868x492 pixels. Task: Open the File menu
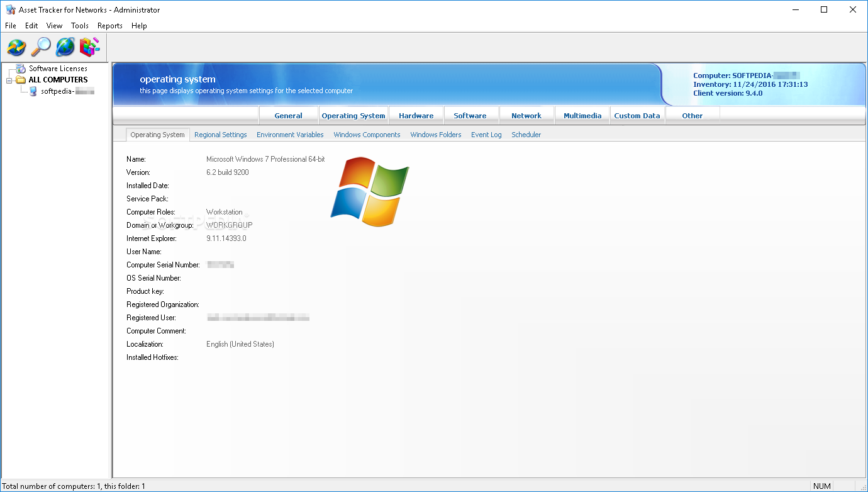tap(10, 26)
